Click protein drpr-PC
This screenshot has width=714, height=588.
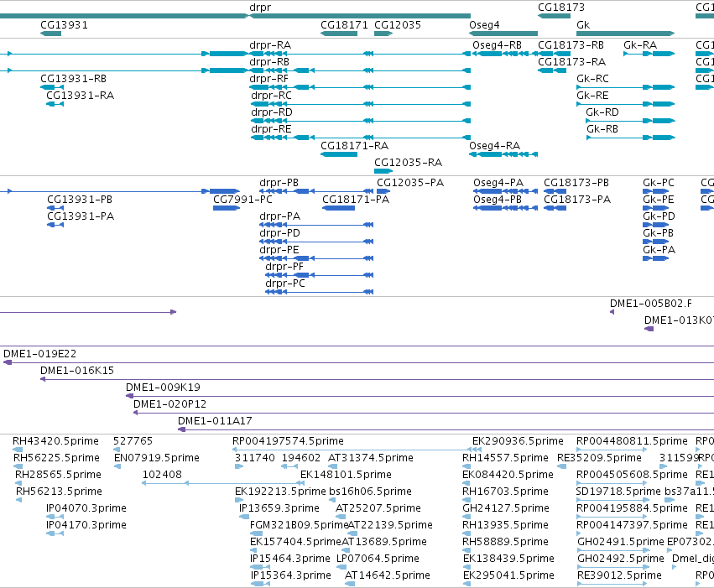[x=285, y=284]
